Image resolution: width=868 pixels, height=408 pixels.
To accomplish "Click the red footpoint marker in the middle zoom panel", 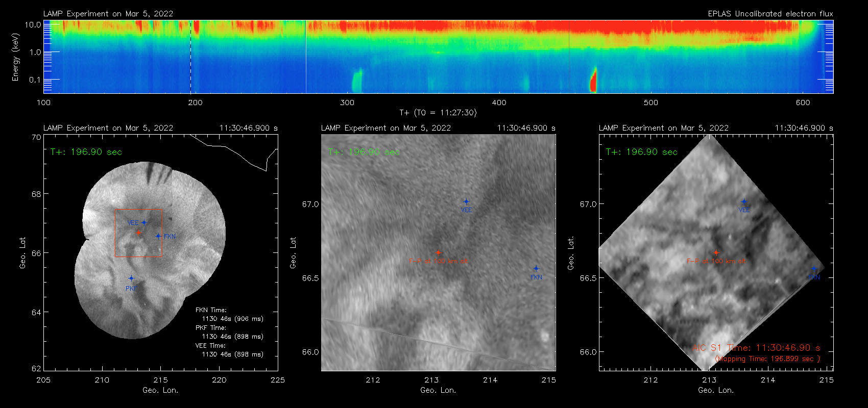I will pyautogui.click(x=438, y=252).
